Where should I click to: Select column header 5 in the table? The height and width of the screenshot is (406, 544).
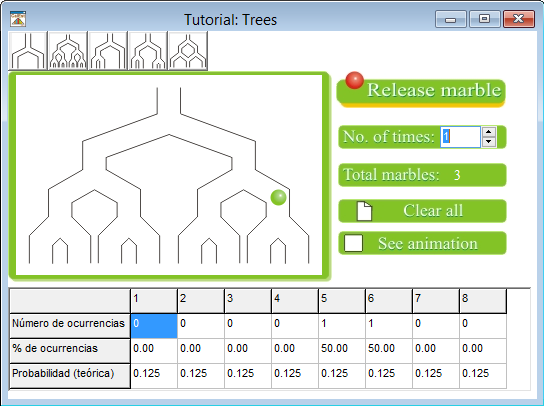(x=342, y=301)
